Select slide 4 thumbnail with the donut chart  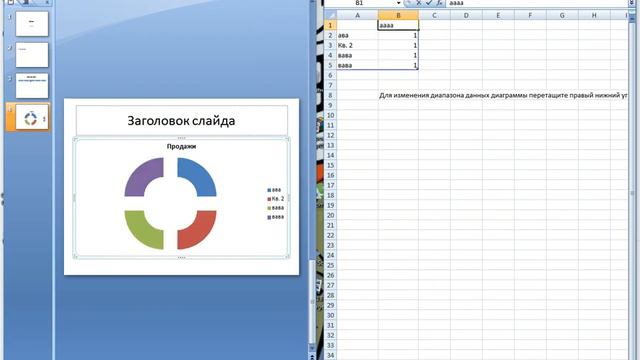coord(32,117)
